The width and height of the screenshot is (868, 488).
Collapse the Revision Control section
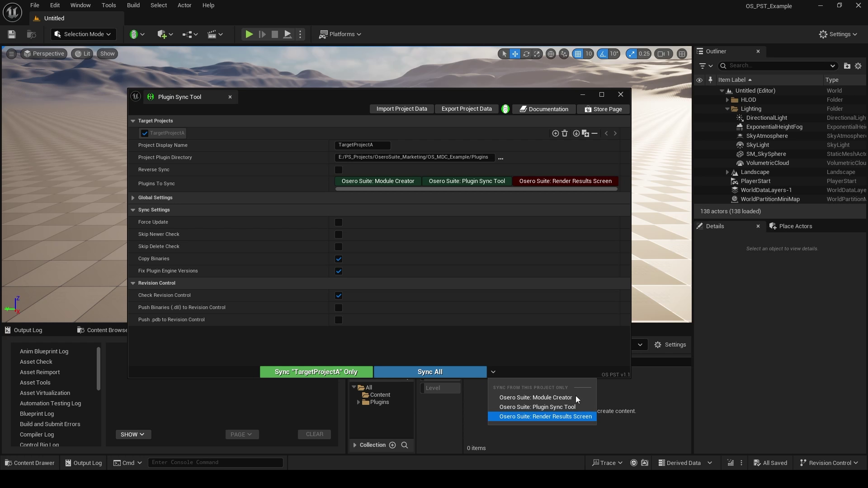click(133, 283)
